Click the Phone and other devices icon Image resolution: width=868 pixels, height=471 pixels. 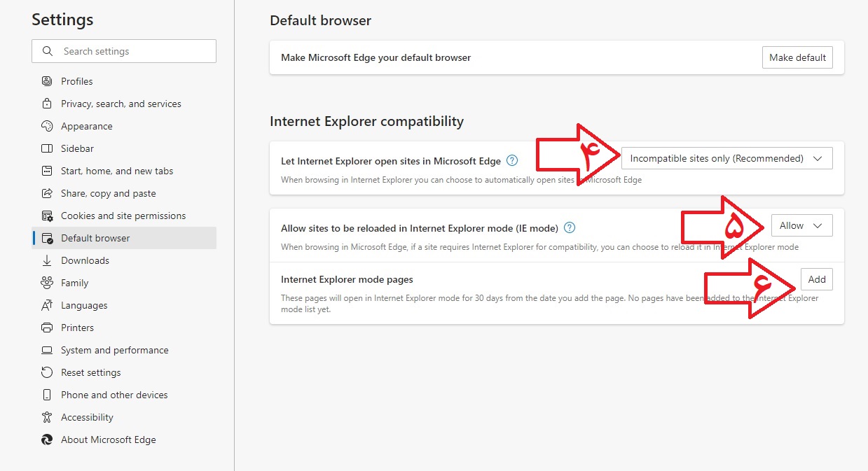47,395
